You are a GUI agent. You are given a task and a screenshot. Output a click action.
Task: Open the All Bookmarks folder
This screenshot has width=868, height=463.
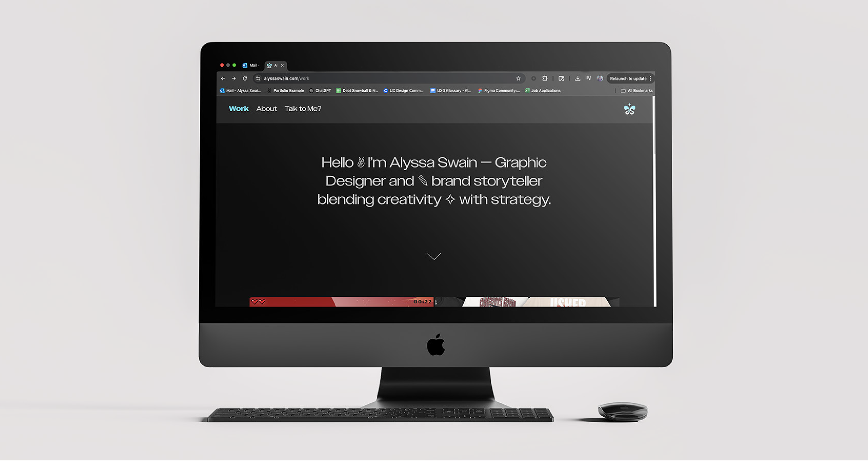[637, 91]
